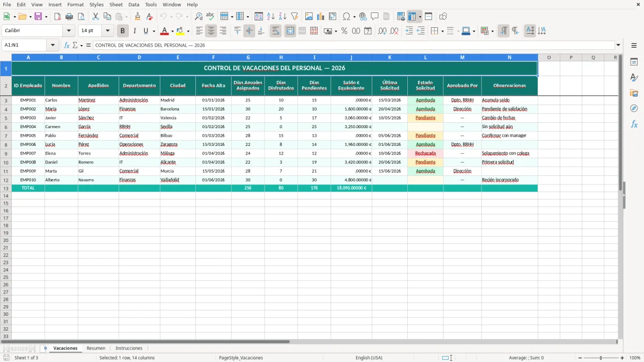The width and height of the screenshot is (644, 362).
Task: Open the Tools menu
Action: point(151,4)
